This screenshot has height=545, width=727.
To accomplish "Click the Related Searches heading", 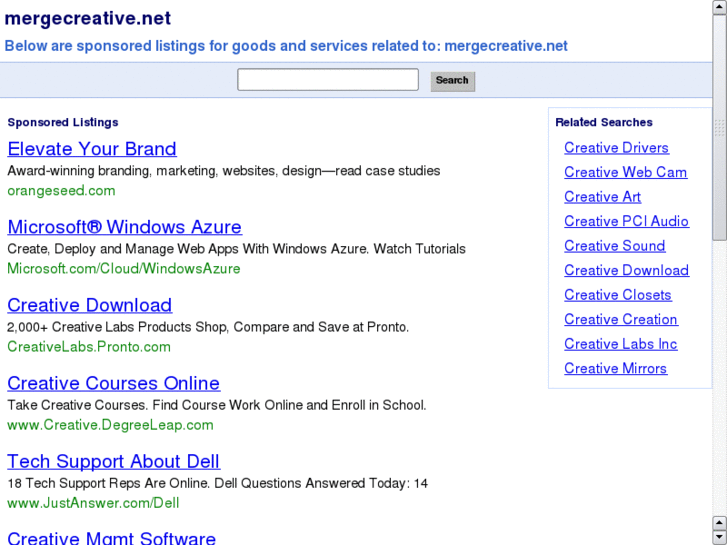I will pyautogui.click(x=604, y=122).
